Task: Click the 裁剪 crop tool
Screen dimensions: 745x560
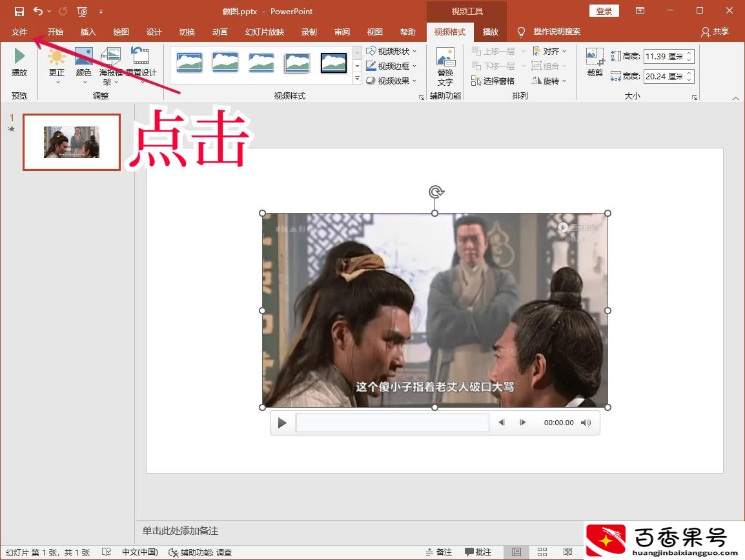Action: click(x=595, y=62)
